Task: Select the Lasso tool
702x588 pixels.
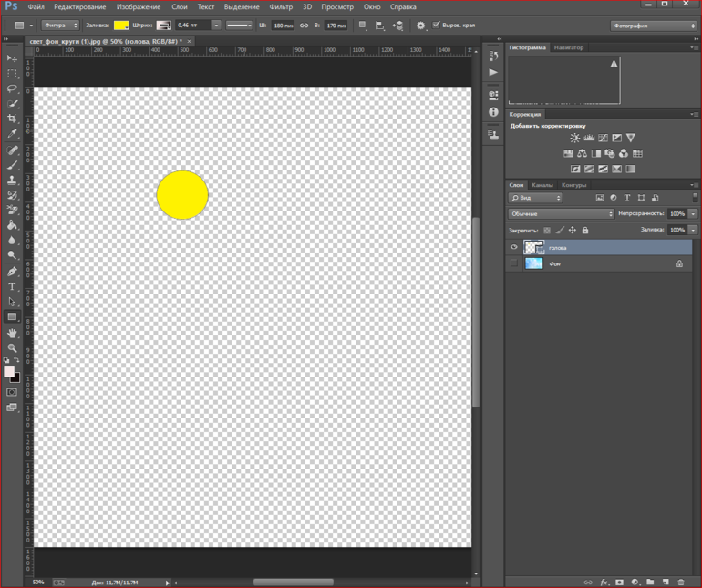Action: [13, 88]
